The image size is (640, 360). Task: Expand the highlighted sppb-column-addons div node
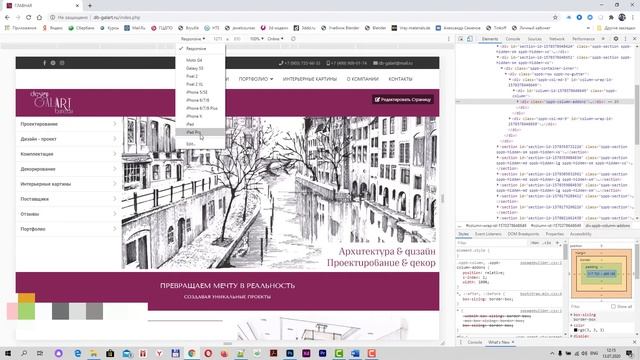point(518,102)
